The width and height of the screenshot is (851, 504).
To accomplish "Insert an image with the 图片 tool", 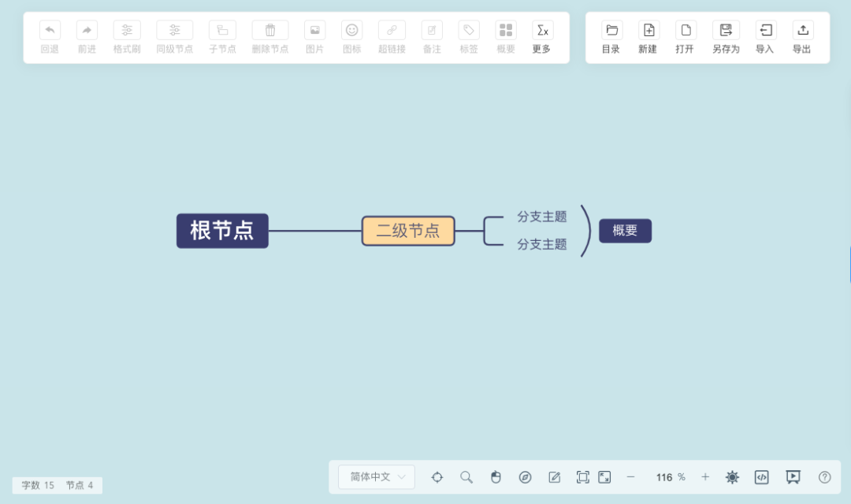I will click(x=314, y=35).
